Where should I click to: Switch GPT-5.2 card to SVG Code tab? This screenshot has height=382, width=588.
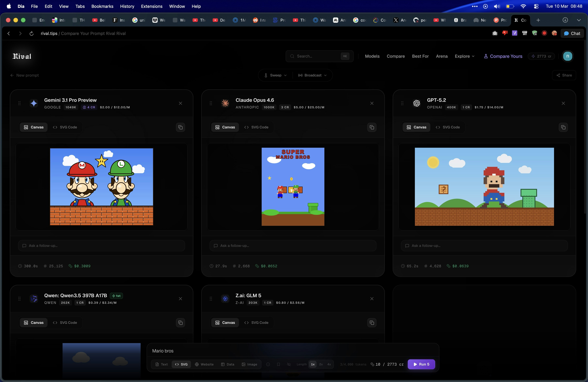pos(448,127)
